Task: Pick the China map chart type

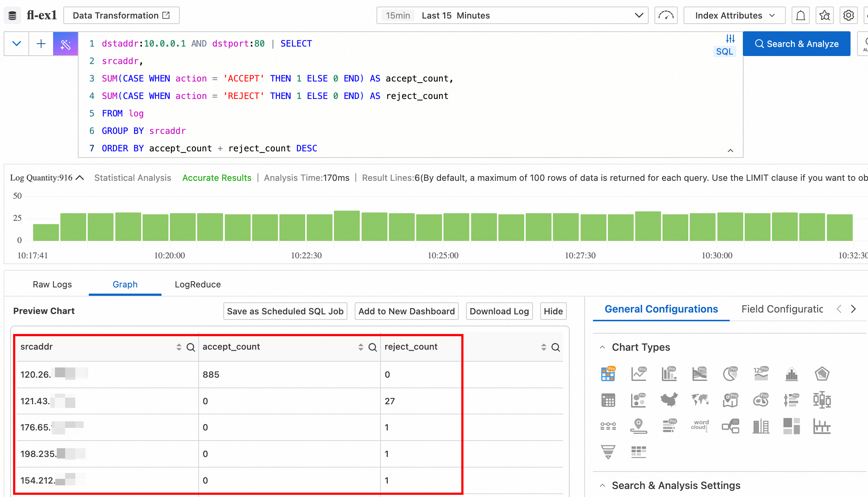Action: tap(669, 400)
